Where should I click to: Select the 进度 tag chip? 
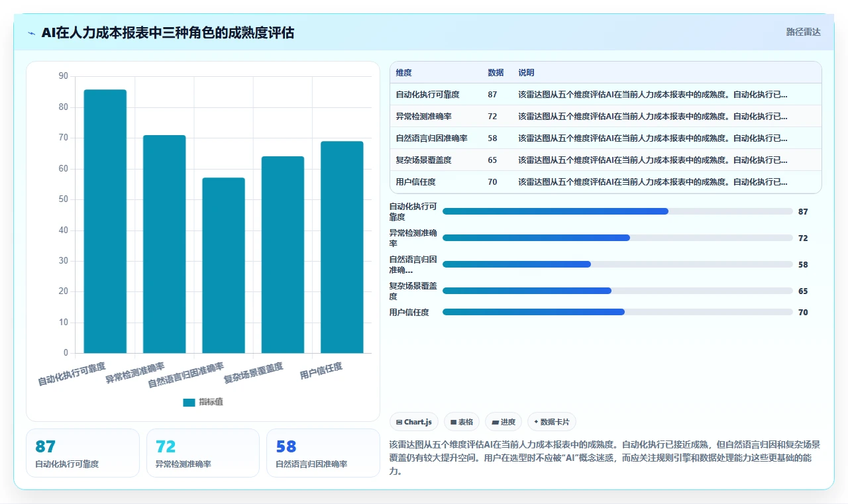503,422
